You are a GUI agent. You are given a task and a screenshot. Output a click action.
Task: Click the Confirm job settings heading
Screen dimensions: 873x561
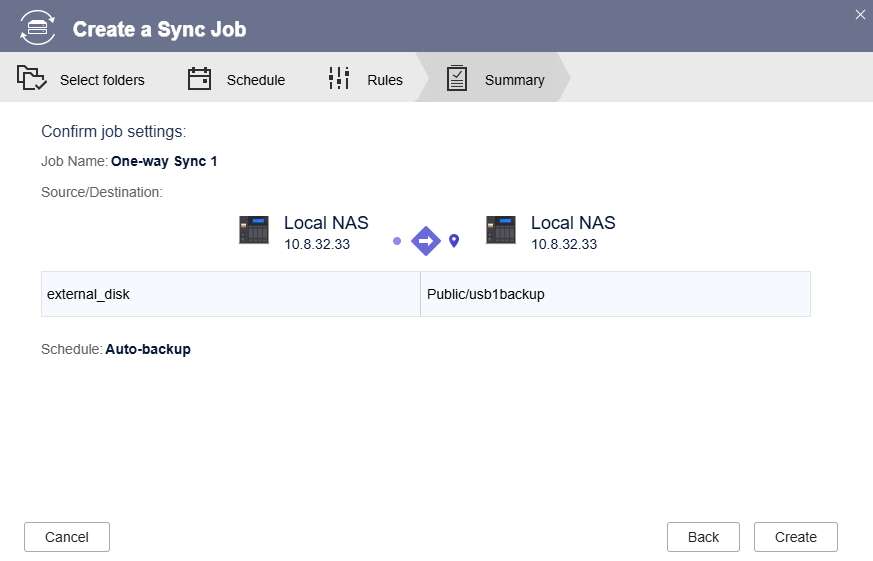coord(114,132)
